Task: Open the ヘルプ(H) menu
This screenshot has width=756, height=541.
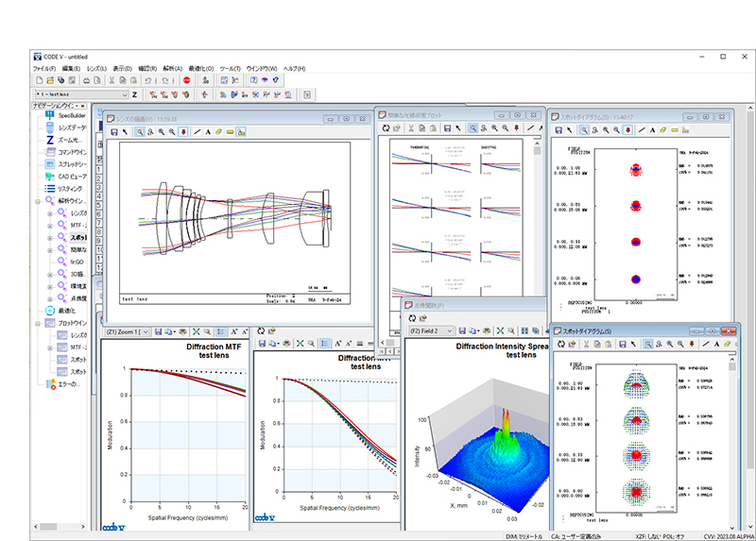Action: click(x=294, y=69)
